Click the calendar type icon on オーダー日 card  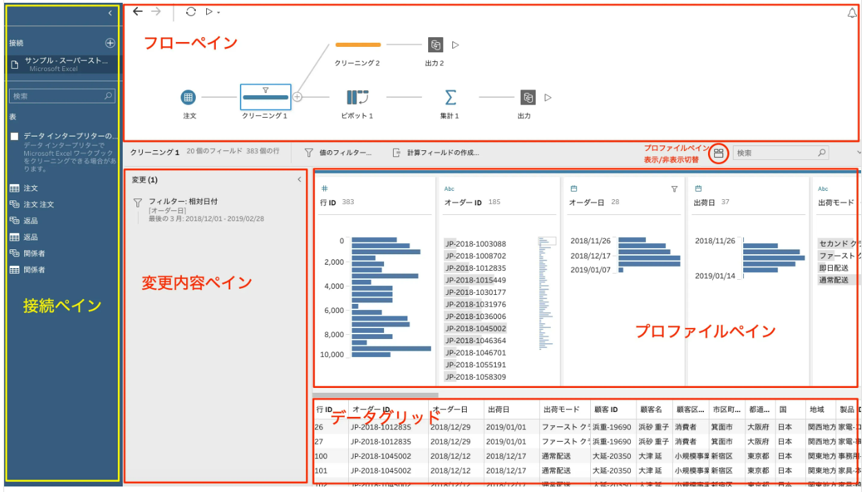tap(573, 189)
